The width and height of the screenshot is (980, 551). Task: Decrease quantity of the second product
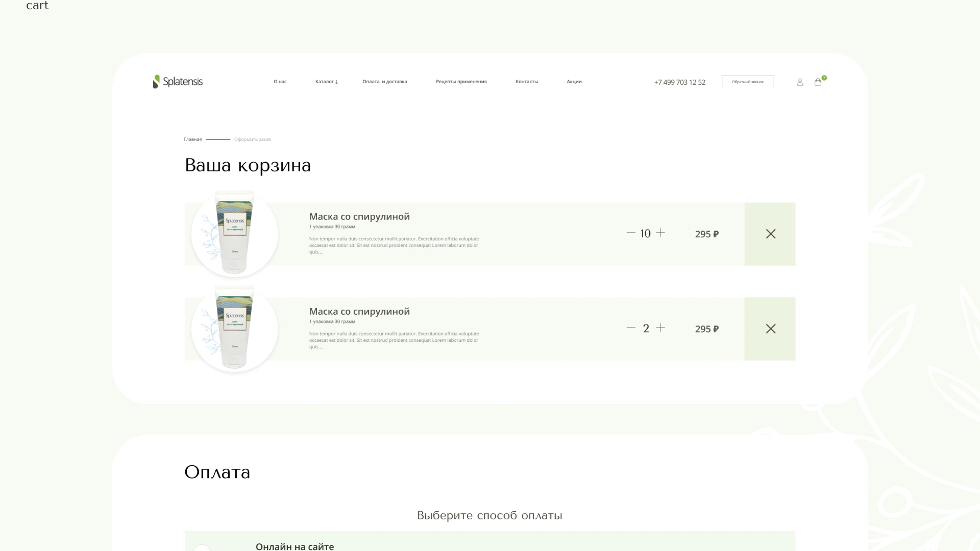pos(631,328)
